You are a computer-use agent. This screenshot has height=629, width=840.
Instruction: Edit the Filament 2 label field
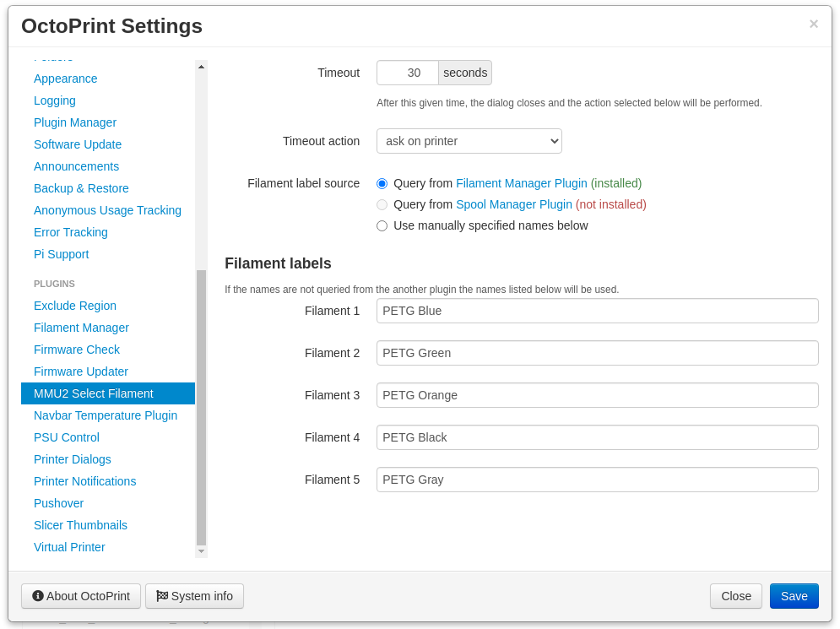tap(598, 353)
